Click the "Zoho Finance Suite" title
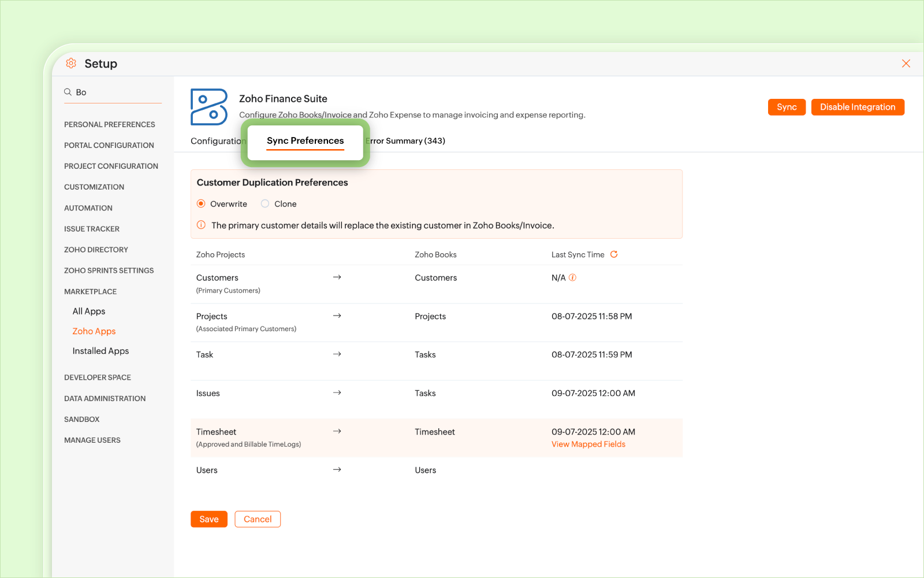 (x=283, y=99)
